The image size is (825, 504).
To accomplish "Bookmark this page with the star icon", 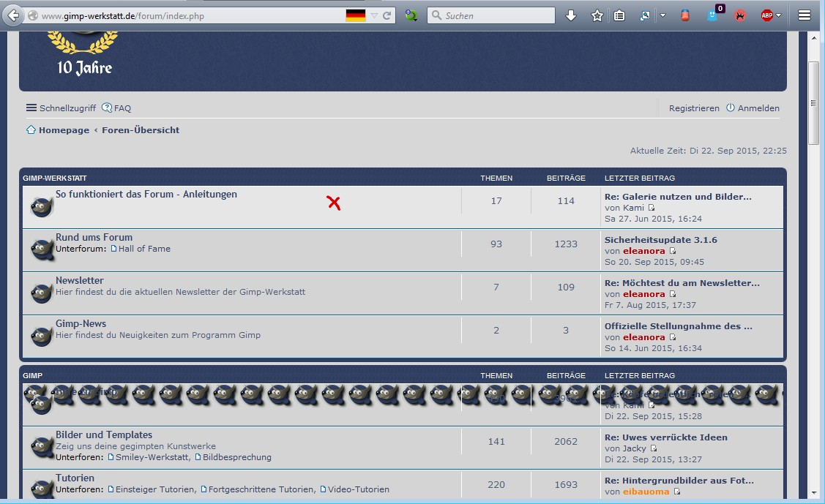I will point(597,16).
